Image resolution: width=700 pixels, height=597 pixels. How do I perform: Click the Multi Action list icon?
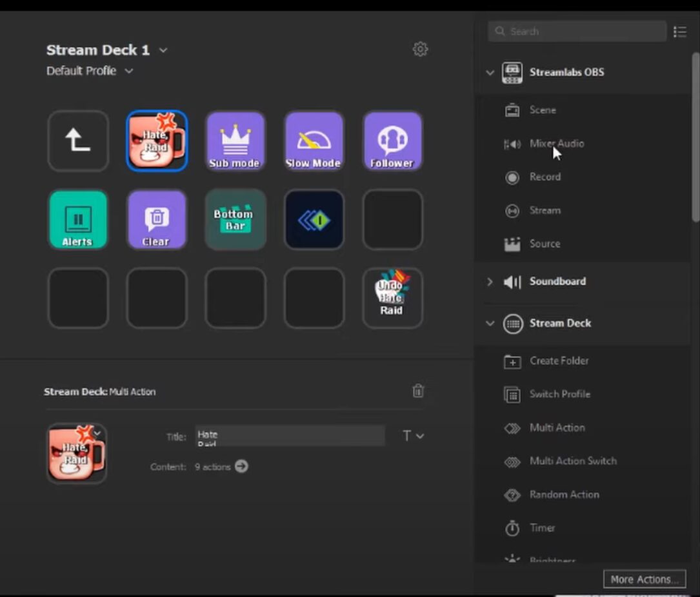pyautogui.click(x=512, y=428)
